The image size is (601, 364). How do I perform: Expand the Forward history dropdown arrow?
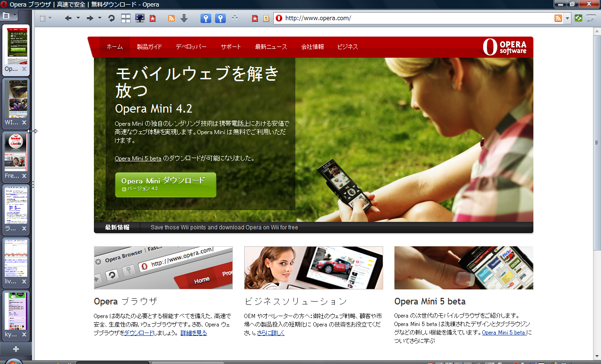100,18
